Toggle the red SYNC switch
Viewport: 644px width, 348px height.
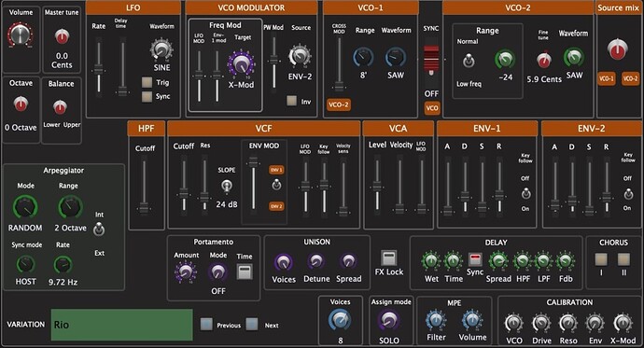431,61
